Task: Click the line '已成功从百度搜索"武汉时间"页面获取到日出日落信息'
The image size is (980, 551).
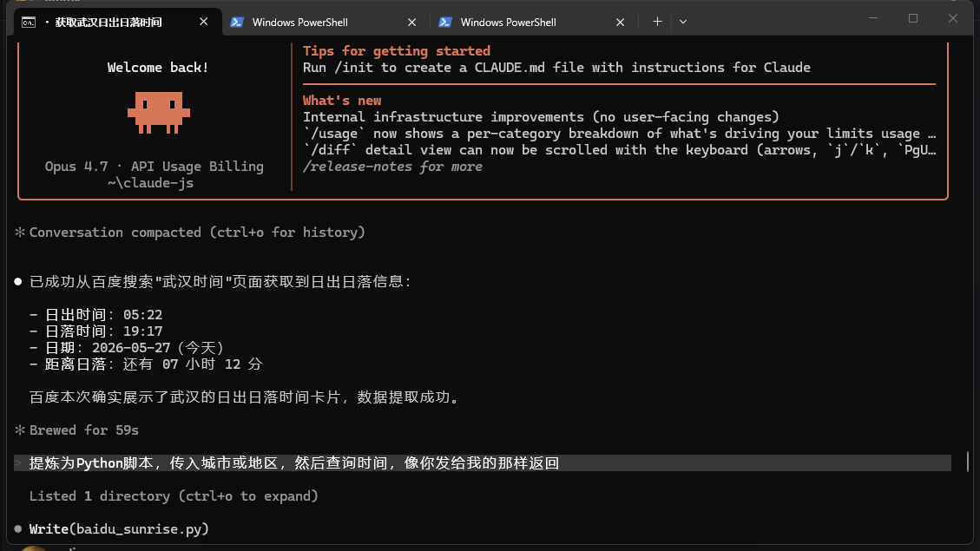Action: pos(220,282)
